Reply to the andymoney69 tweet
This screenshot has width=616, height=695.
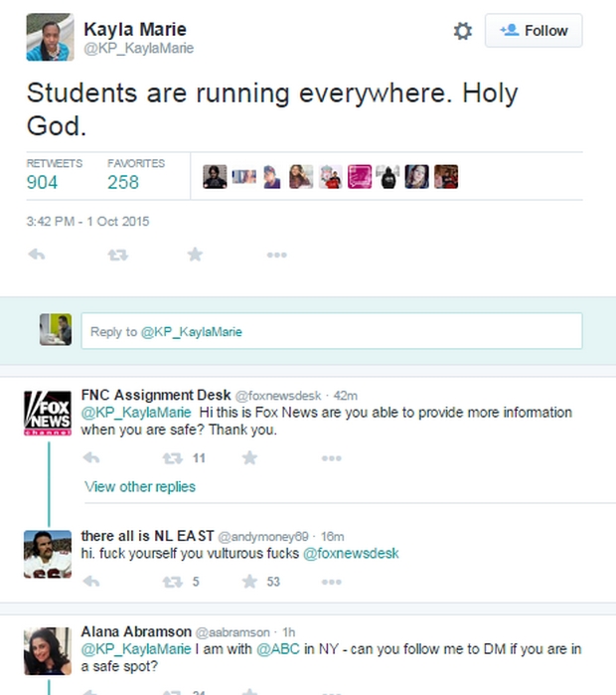(91, 581)
